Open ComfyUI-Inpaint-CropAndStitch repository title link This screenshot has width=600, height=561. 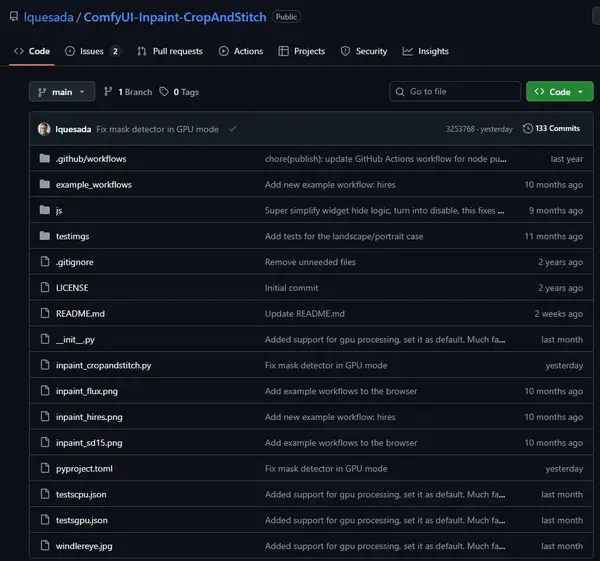click(x=175, y=17)
